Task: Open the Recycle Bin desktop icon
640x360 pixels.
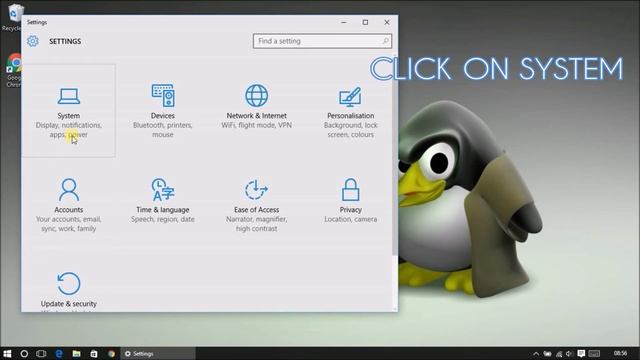Action: tap(13, 17)
